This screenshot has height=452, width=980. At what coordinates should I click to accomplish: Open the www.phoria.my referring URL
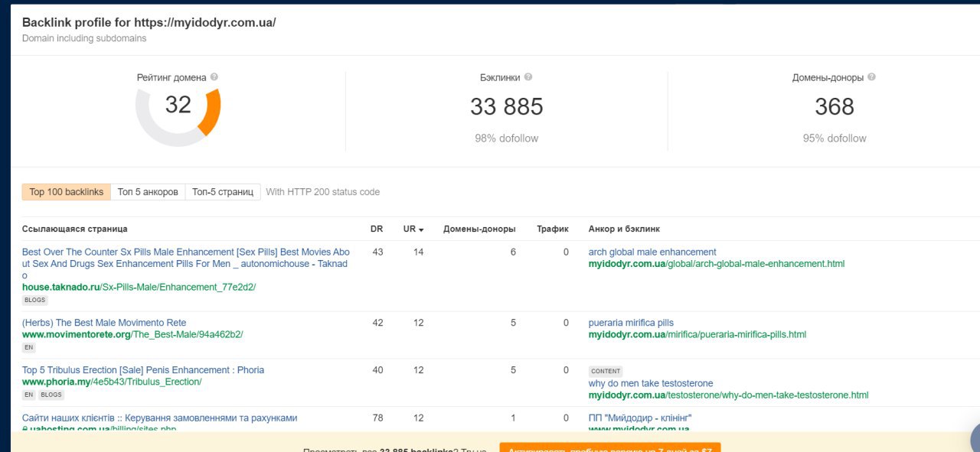pyautogui.click(x=112, y=382)
